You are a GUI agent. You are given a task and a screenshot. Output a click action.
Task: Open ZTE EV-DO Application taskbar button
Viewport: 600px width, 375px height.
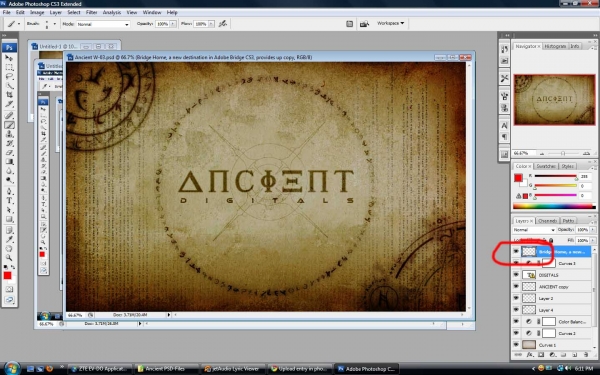pos(100,369)
